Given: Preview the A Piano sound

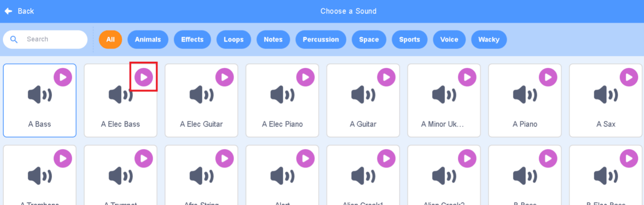Looking at the screenshot, I should (x=548, y=77).
